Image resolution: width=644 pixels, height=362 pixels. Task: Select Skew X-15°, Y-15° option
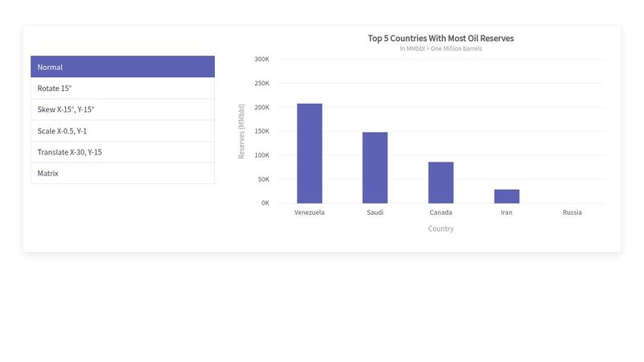tap(122, 109)
